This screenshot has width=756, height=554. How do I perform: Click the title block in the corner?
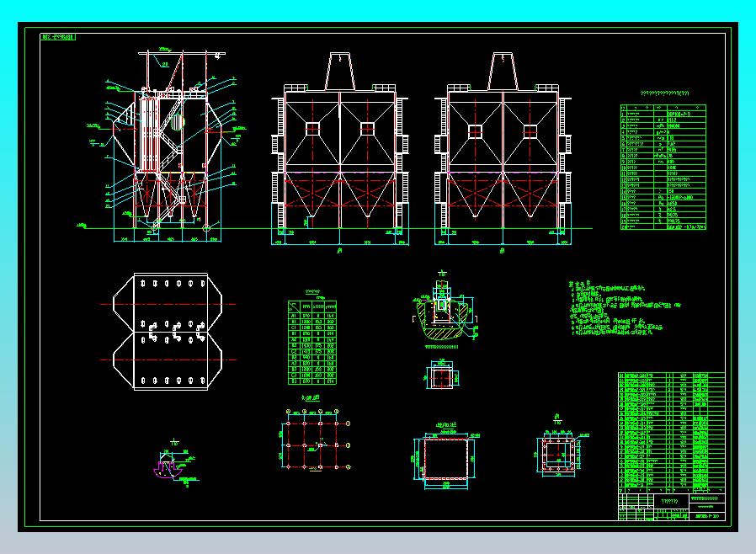click(672, 506)
